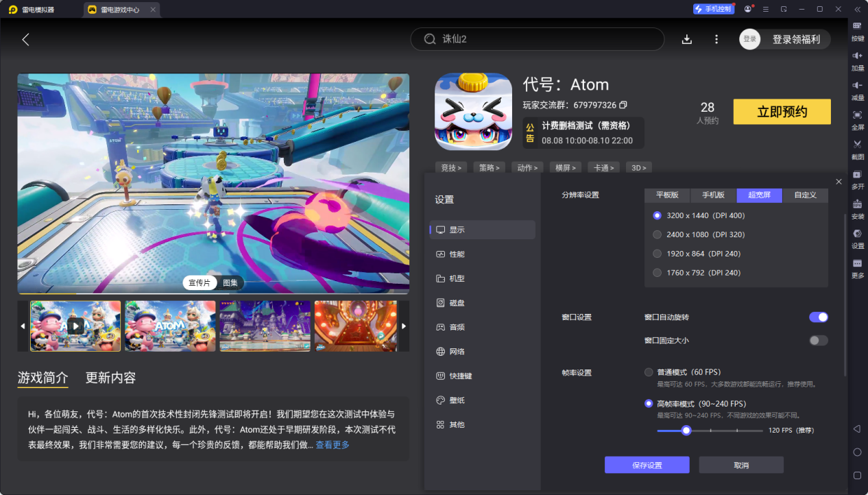Open 磁盘 settings category

(482, 303)
